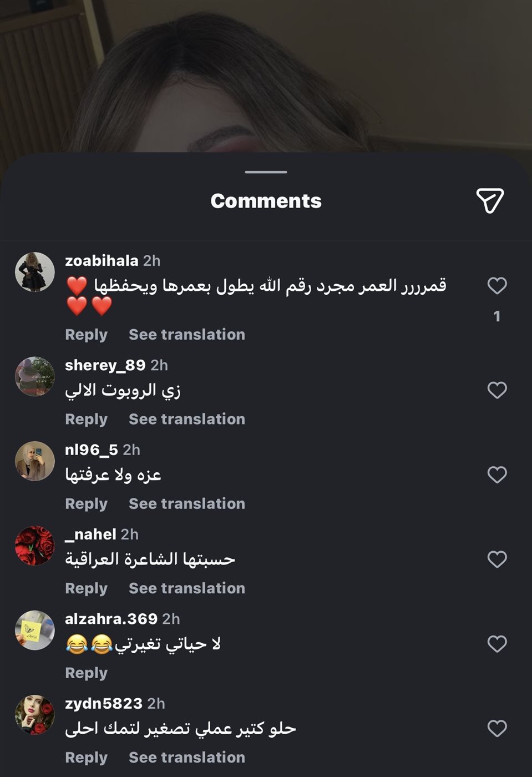
Task: See translation of sherey_89's comment
Action: [x=187, y=419]
